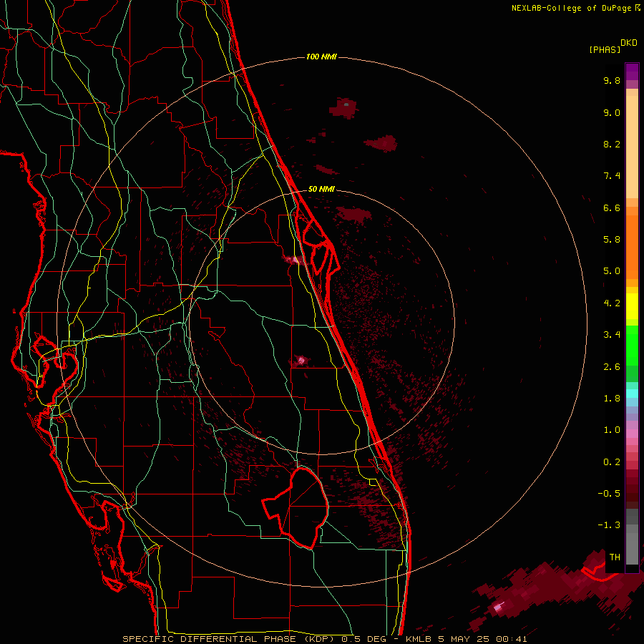Click the 1.0 value on color scale
The image size is (644, 644).
point(612,430)
